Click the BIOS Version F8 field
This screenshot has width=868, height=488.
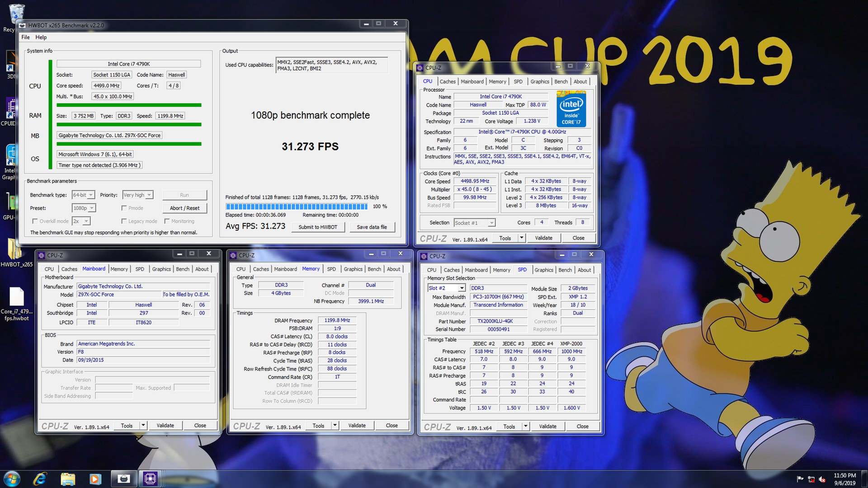(144, 352)
